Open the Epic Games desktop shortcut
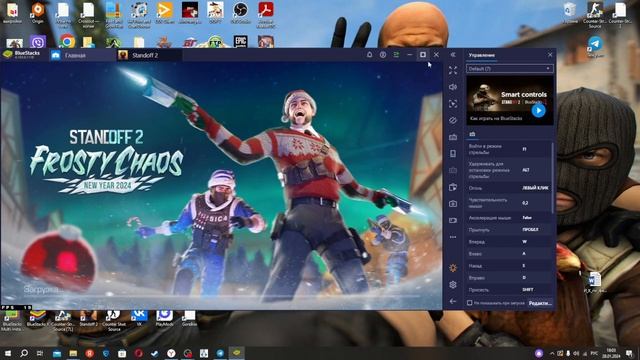 tap(240, 41)
